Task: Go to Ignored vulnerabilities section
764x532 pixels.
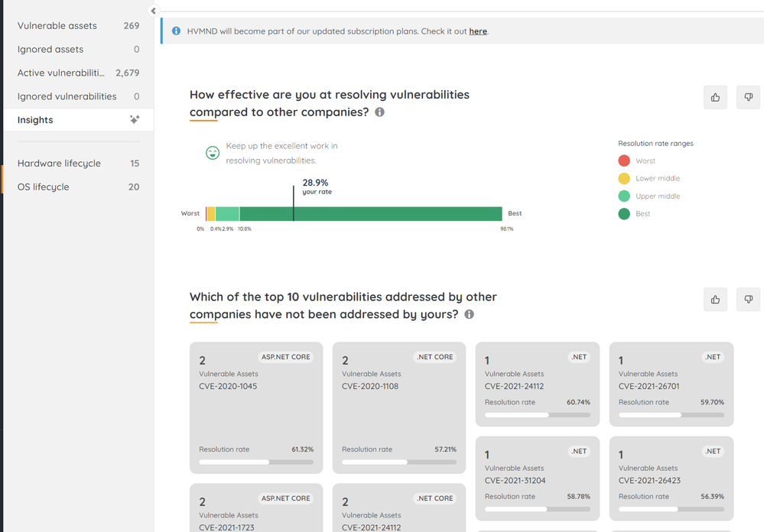Action: [67, 96]
